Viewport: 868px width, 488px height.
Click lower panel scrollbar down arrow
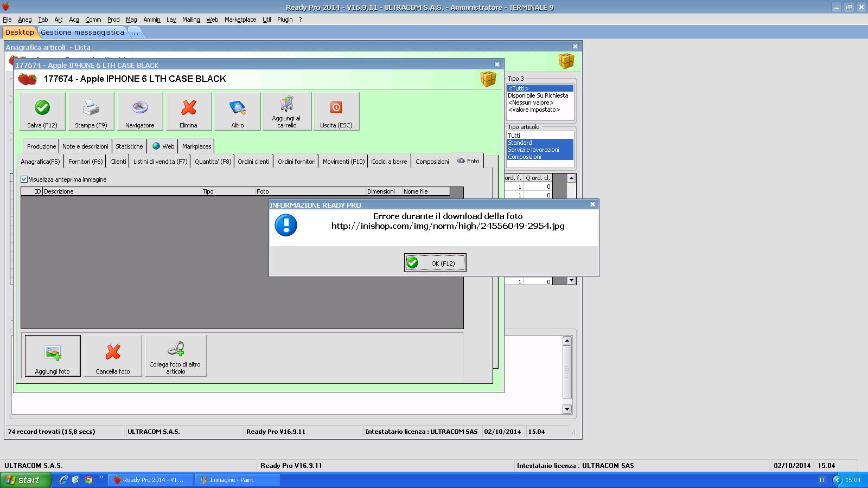pos(567,409)
